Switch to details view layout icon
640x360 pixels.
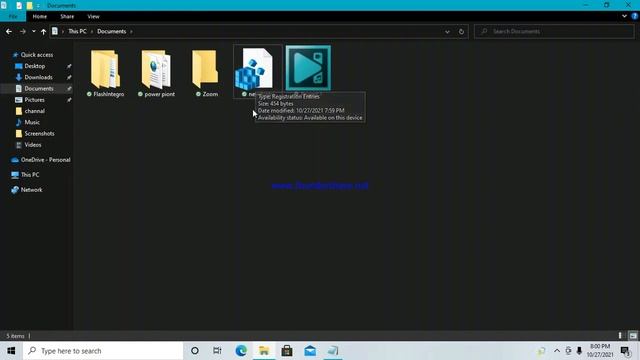click(x=620, y=336)
